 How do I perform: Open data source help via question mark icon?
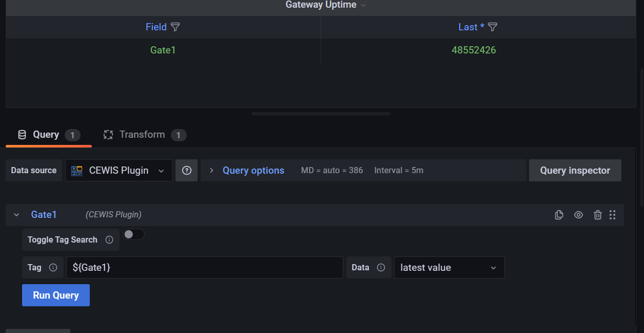[186, 170]
